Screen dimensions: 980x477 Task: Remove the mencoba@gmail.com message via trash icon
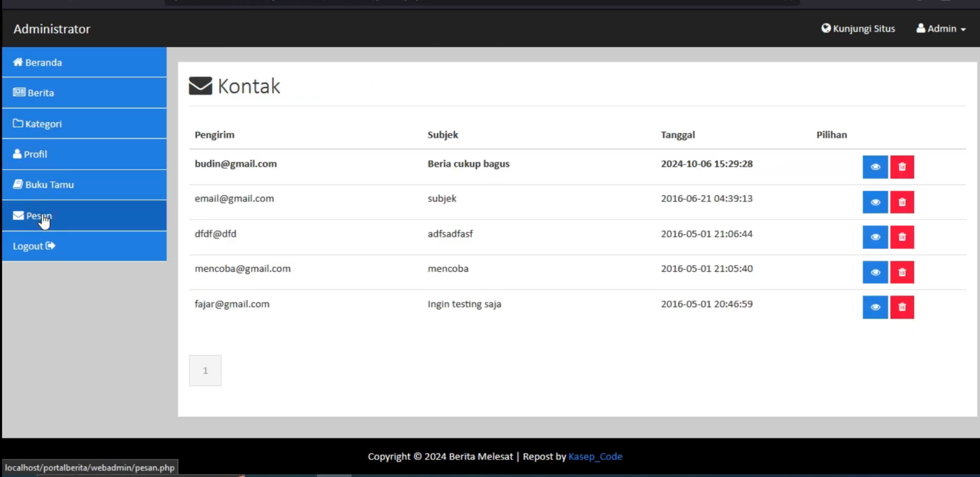click(902, 272)
